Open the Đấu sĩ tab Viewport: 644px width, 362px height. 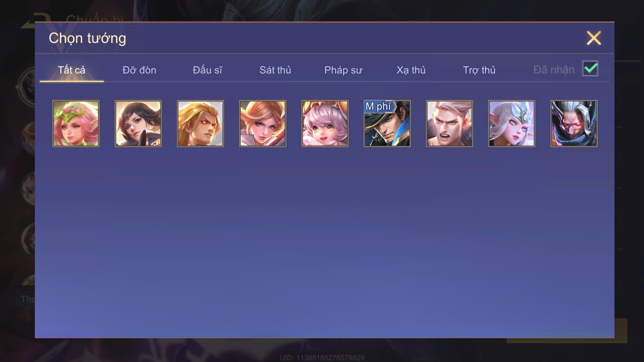pos(207,70)
